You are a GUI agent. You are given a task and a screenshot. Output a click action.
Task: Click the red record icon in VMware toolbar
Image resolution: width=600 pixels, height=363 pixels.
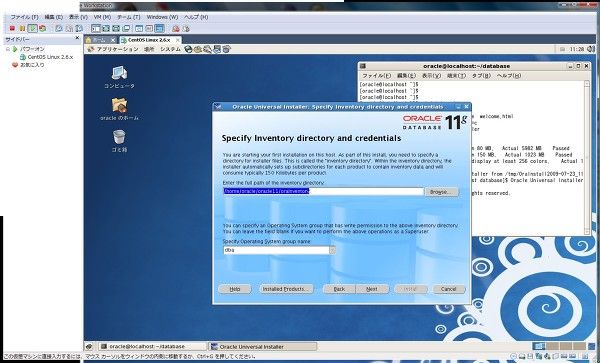pyautogui.click(x=176, y=28)
